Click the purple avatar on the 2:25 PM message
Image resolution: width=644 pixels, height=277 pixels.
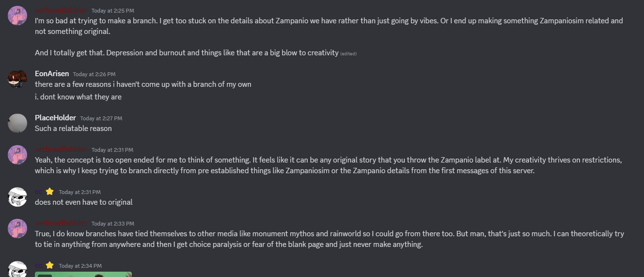pyautogui.click(x=17, y=16)
